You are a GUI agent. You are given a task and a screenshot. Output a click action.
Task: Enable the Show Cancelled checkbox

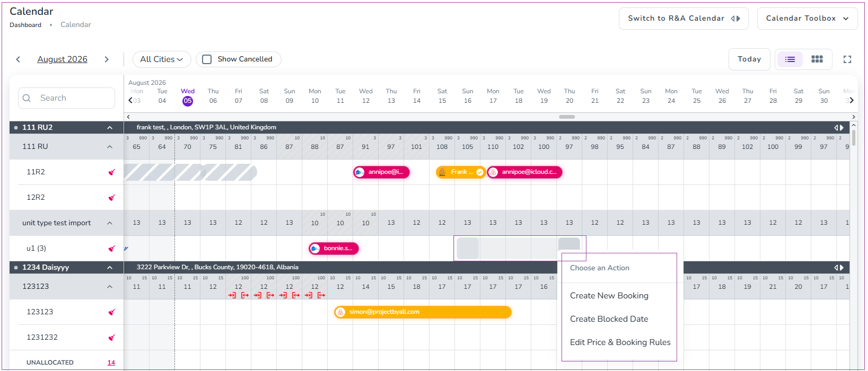[207, 59]
